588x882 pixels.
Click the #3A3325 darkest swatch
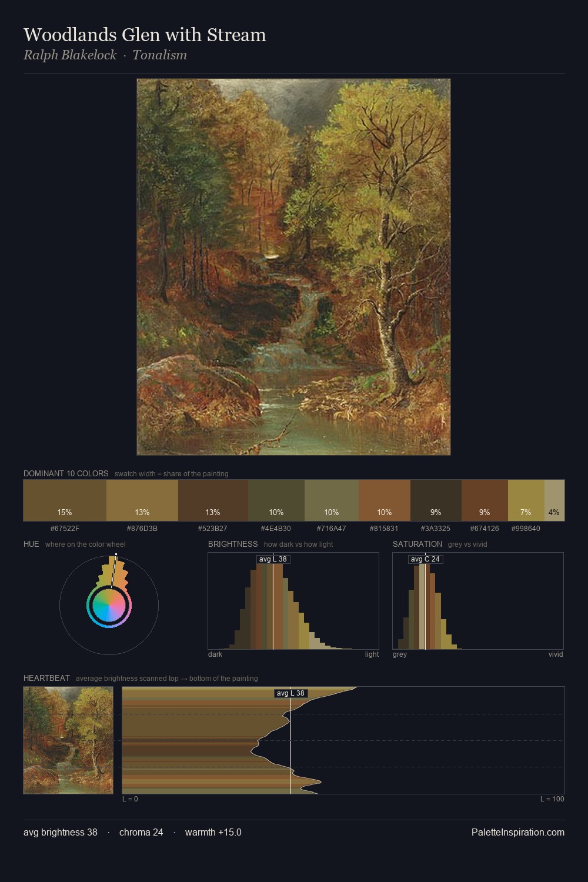click(x=436, y=500)
